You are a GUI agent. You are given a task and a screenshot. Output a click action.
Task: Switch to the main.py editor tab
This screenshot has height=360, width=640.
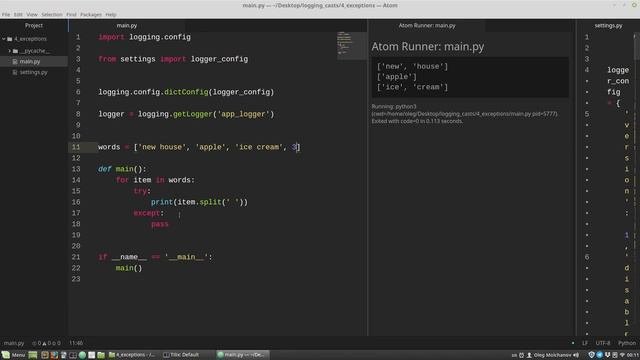point(127,25)
